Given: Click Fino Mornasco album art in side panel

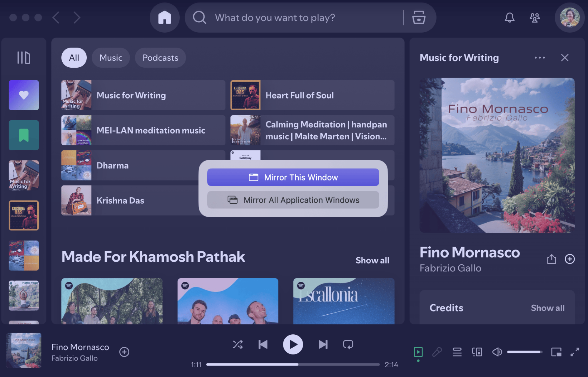Looking at the screenshot, I should (x=497, y=155).
